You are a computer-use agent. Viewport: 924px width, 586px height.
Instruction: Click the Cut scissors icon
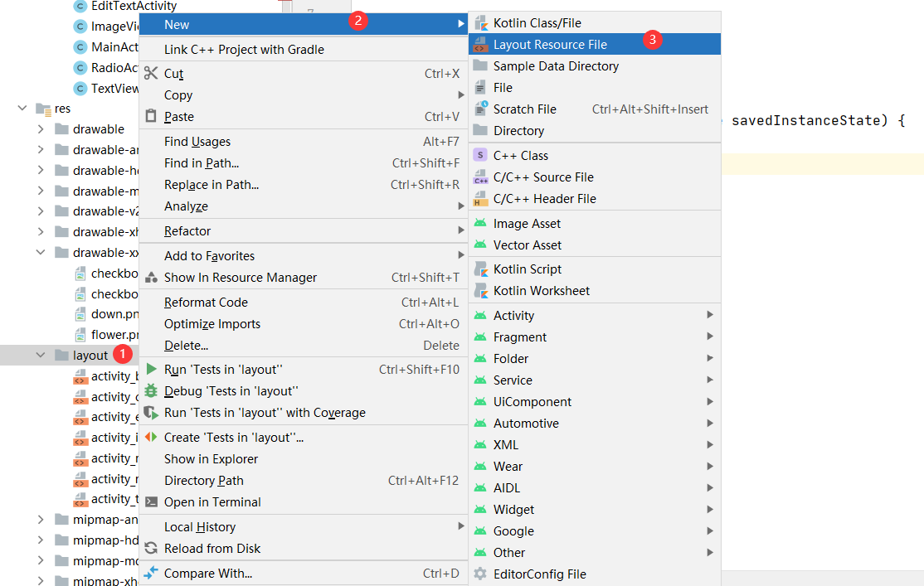click(151, 74)
